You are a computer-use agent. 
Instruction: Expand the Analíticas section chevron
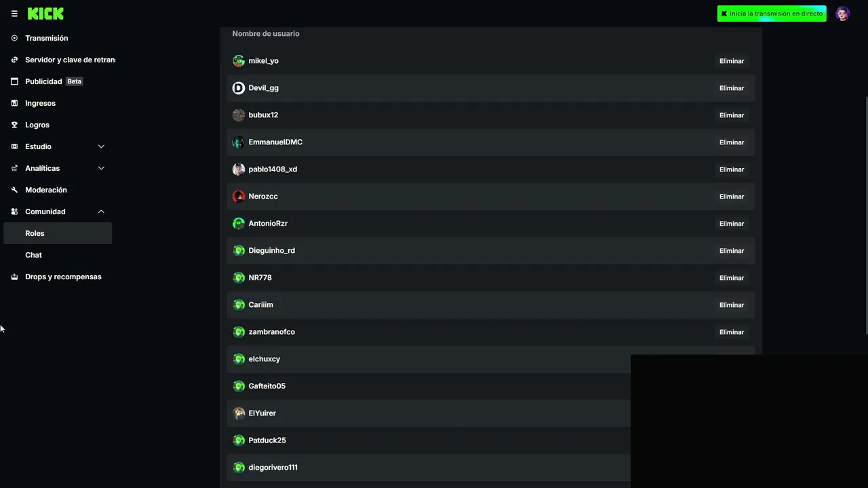point(101,168)
